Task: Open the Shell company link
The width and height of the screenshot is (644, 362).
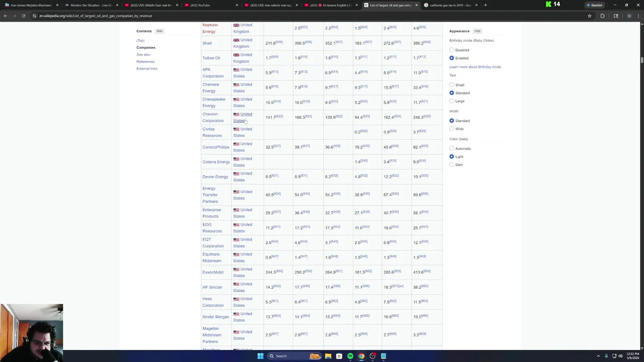Action: [x=207, y=43]
